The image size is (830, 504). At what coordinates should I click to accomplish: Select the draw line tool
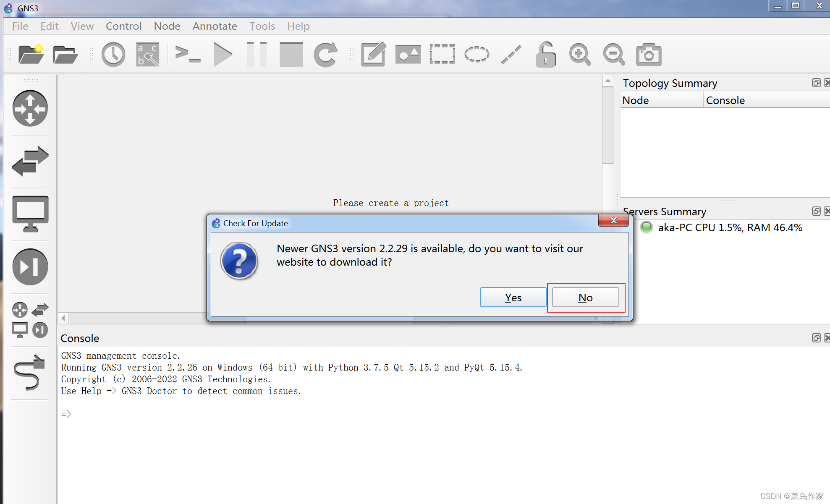[511, 55]
